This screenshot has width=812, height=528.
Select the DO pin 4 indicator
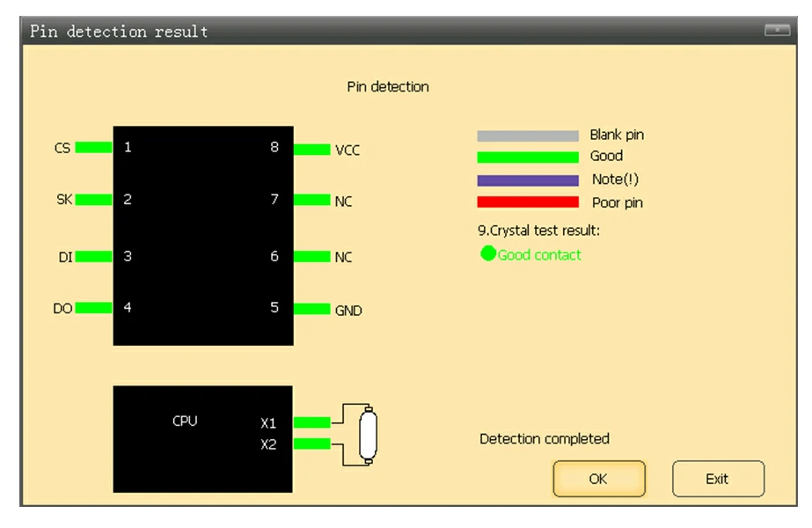[93, 308]
